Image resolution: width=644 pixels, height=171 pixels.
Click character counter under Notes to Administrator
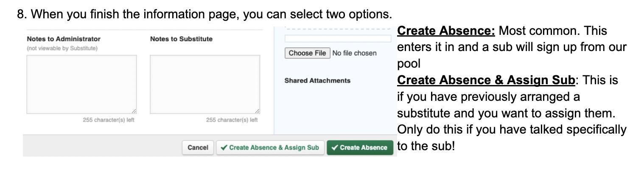[x=109, y=120]
